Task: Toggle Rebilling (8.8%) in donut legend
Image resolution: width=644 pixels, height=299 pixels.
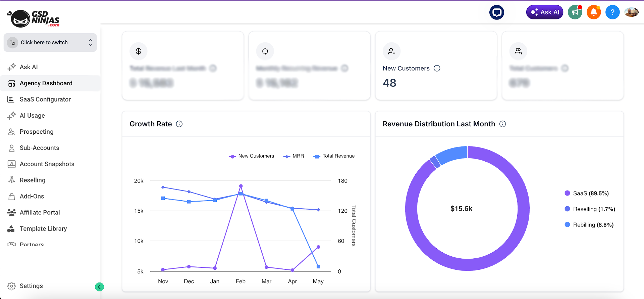Action: (x=589, y=225)
